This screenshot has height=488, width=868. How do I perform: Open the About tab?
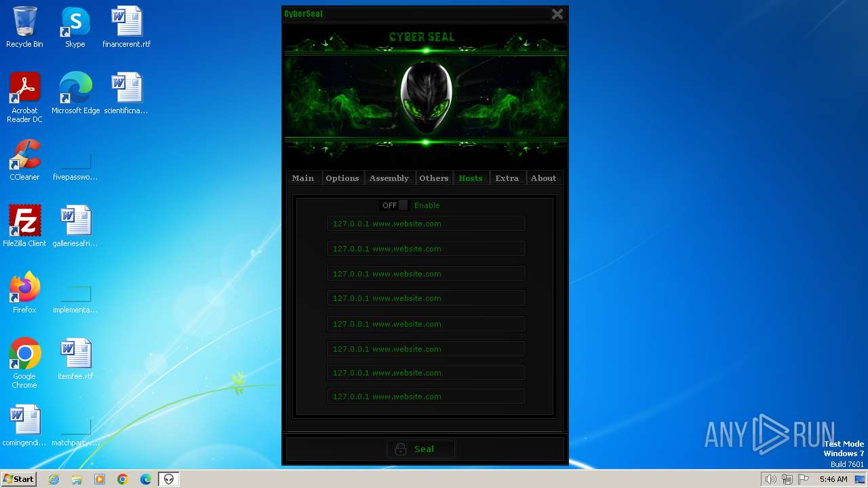pos(544,178)
